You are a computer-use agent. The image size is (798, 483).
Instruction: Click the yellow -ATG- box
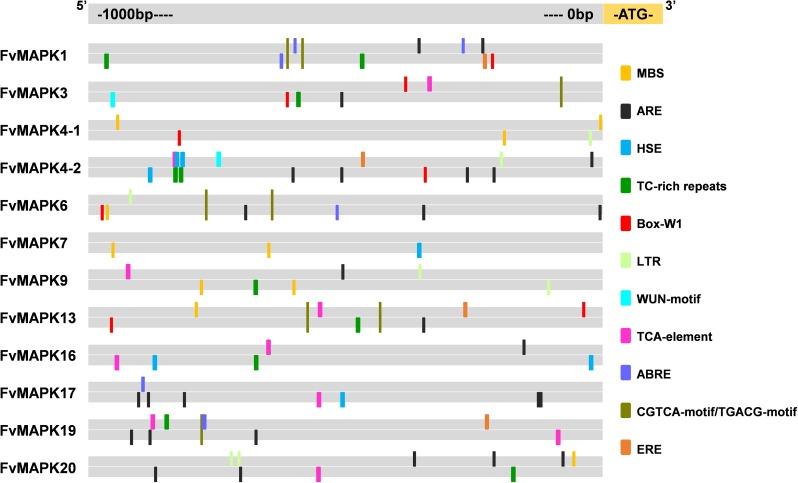[632, 16]
